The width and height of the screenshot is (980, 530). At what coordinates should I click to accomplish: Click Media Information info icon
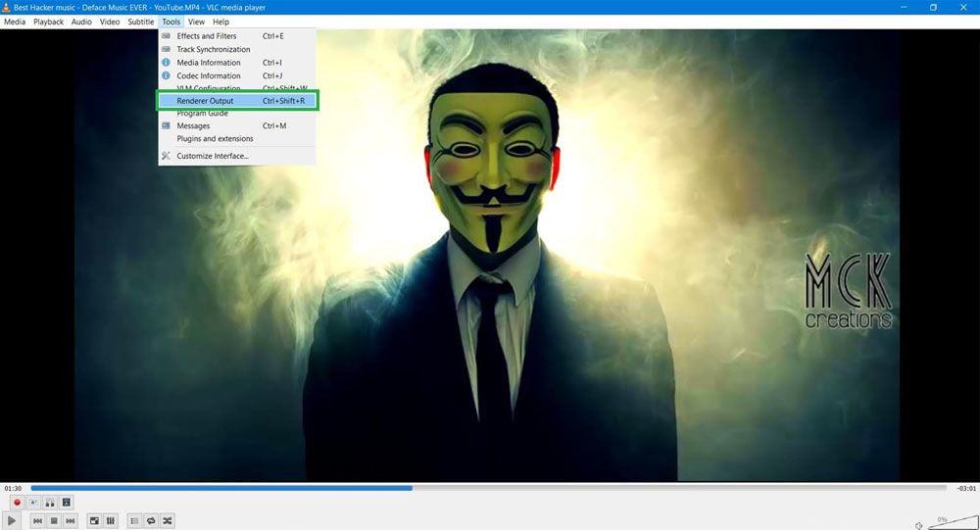click(166, 63)
